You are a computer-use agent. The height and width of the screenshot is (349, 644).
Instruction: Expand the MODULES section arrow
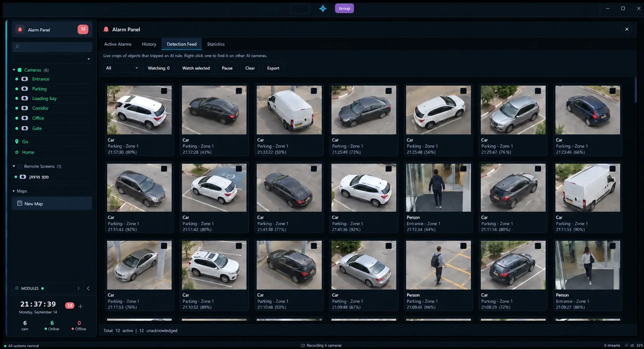click(78, 288)
